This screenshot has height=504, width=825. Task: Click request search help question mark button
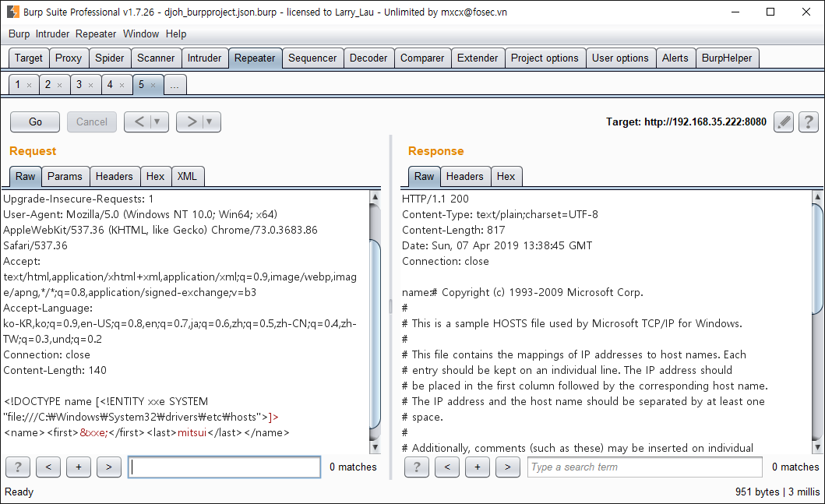tap(18, 467)
